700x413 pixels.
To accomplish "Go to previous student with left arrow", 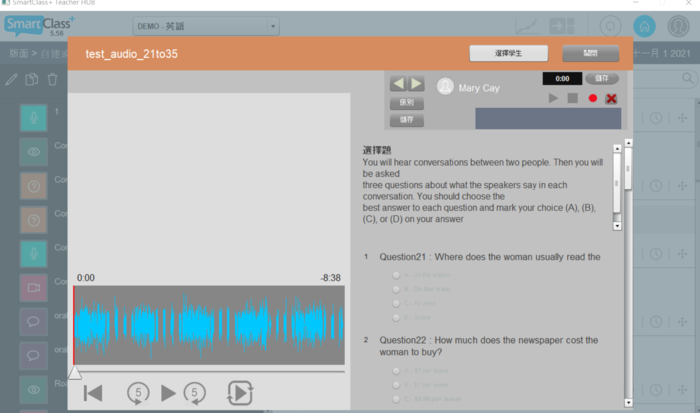I will [398, 84].
